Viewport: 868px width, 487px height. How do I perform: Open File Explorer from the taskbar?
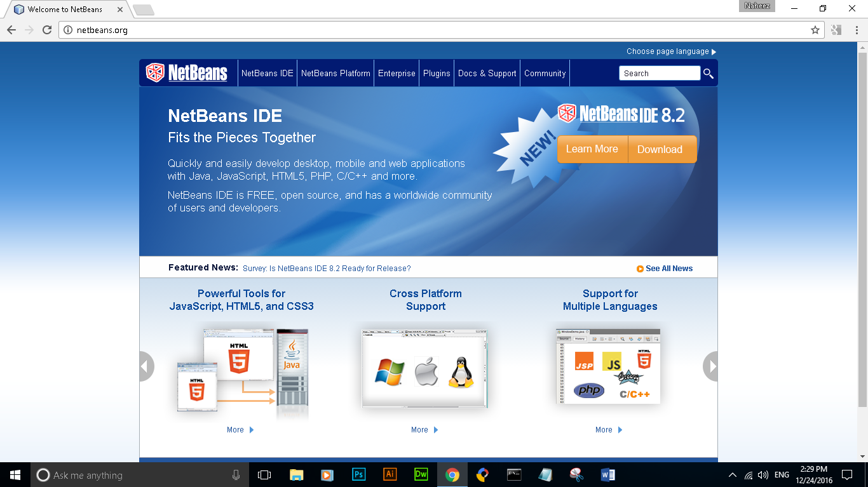pos(296,475)
